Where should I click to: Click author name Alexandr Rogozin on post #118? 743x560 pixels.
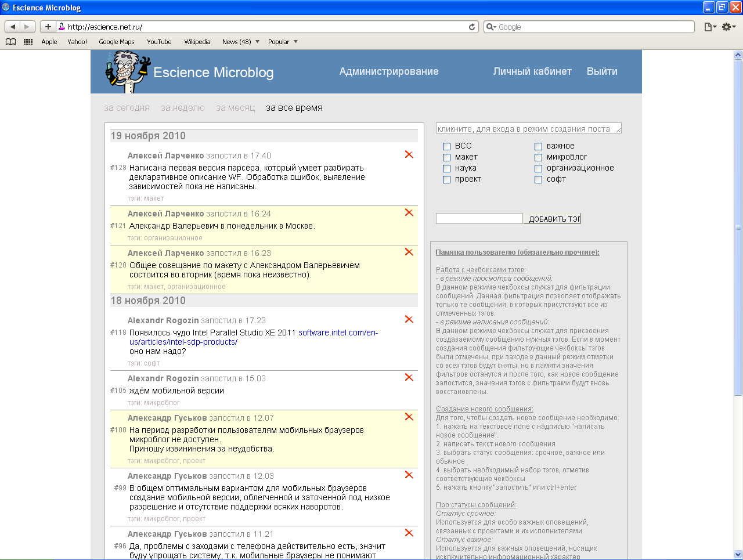[163, 320]
